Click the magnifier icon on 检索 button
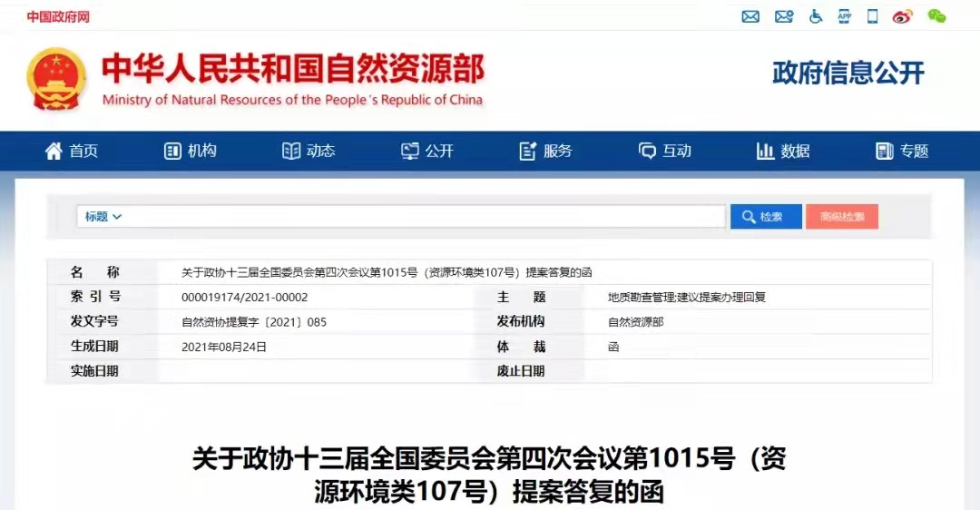This screenshot has width=980, height=510. [x=749, y=217]
